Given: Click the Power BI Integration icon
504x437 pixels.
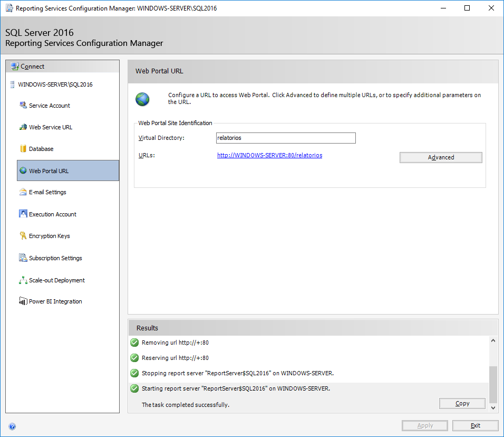Looking at the screenshot, I should [23, 301].
